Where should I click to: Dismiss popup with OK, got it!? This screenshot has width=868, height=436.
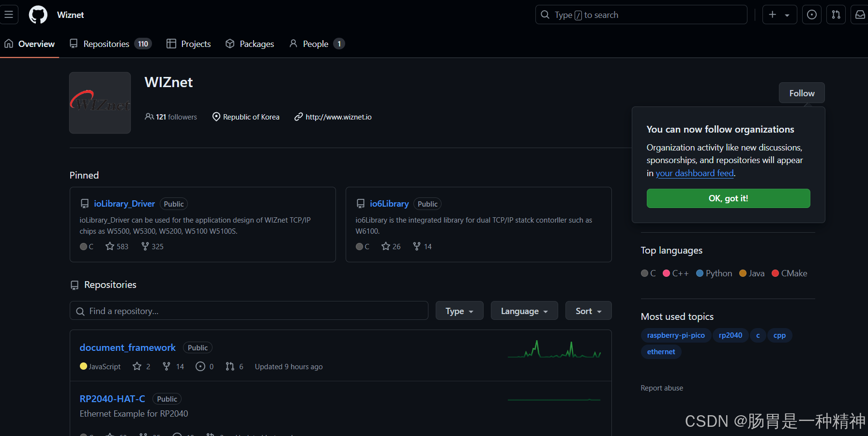pyautogui.click(x=728, y=198)
